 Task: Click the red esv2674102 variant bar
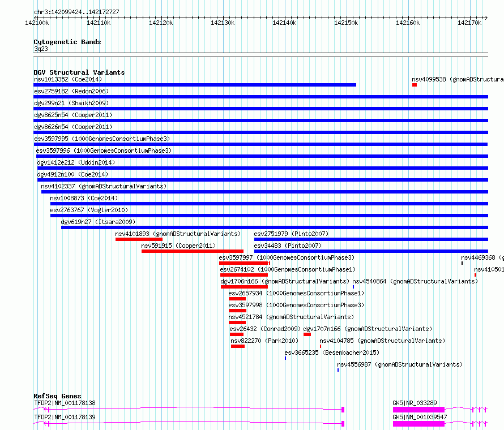click(244, 275)
